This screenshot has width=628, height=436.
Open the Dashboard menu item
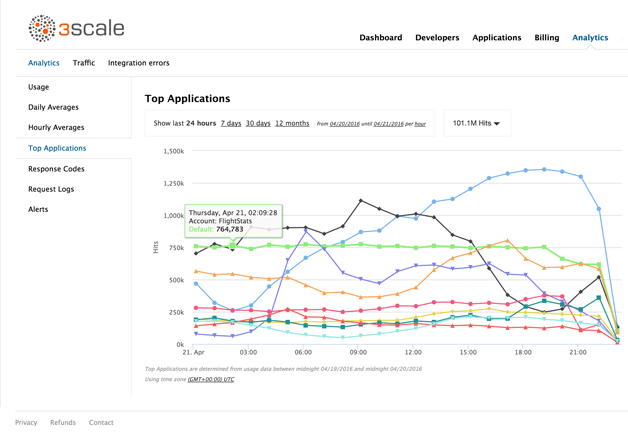pos(381,38)
